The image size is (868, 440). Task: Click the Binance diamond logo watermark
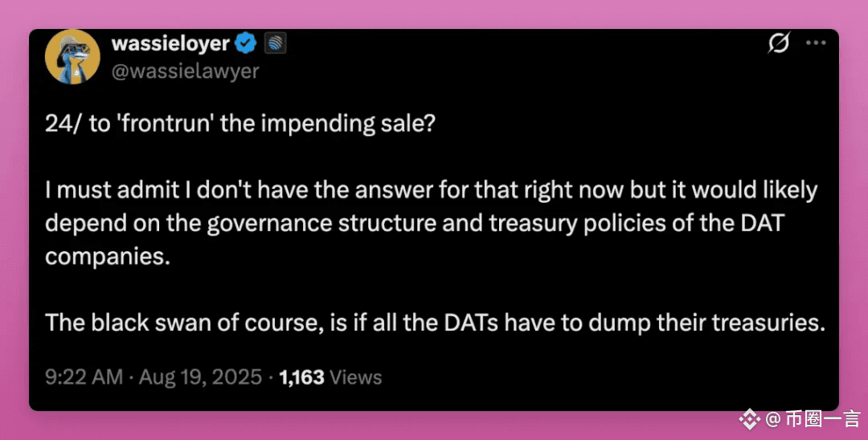tap(750, 419)
